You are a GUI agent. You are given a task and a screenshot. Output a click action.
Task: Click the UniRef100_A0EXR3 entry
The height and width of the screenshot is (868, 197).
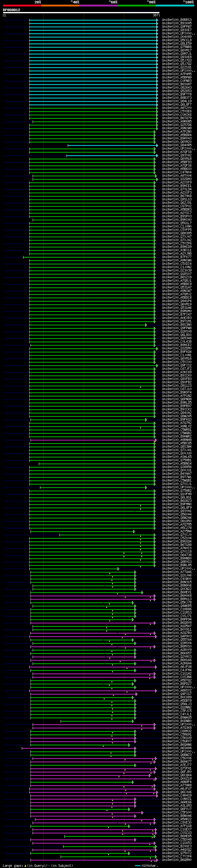[x=177, y=318]
